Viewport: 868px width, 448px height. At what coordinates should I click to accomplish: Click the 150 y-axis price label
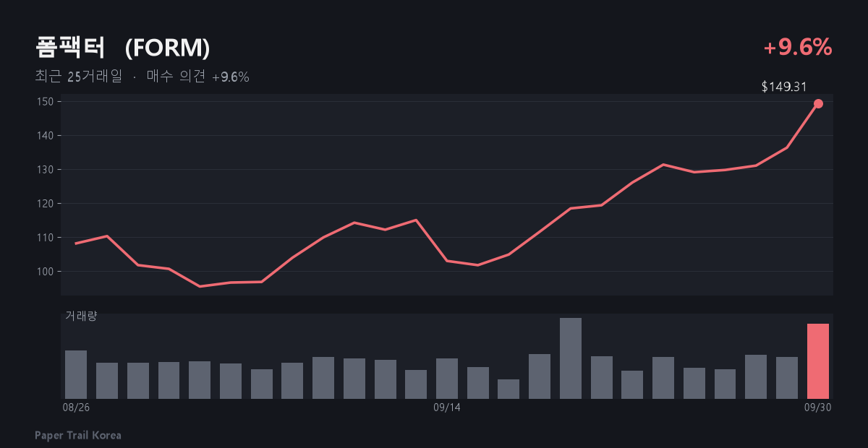pos(45,102)
